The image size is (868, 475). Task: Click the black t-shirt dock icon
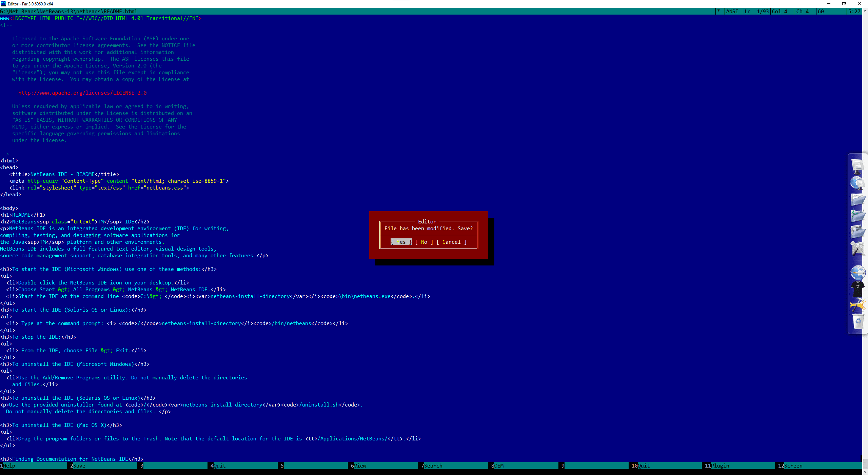click(857, 289)
